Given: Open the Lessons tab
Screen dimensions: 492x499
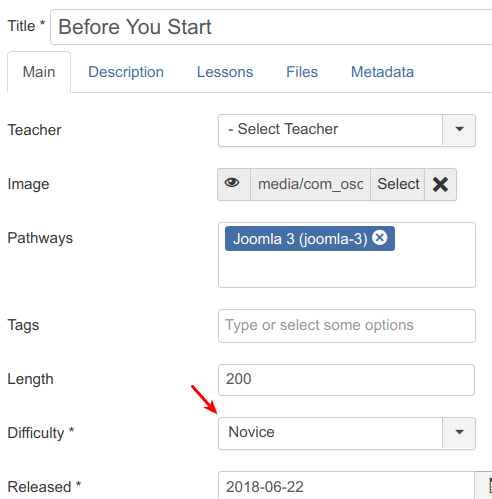Looking at the screenshot, I should pyautogui.click(x=225, y=72).
